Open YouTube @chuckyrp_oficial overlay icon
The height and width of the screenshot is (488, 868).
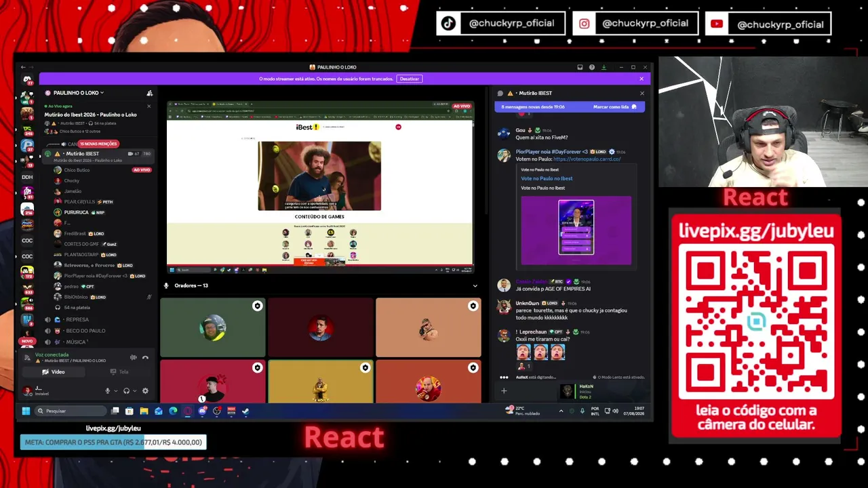pos(717,24)
